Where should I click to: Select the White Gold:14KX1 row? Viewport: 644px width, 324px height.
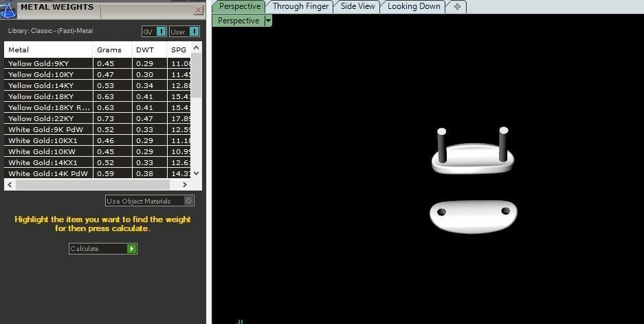pos(98,162)
